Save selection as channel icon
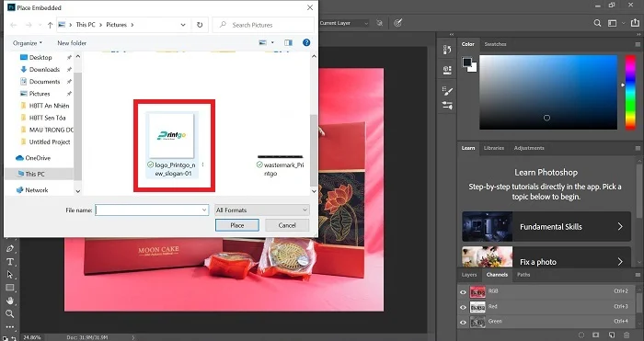Image resolution: width=644 pixels, height=341 pixels. point(596,335)
